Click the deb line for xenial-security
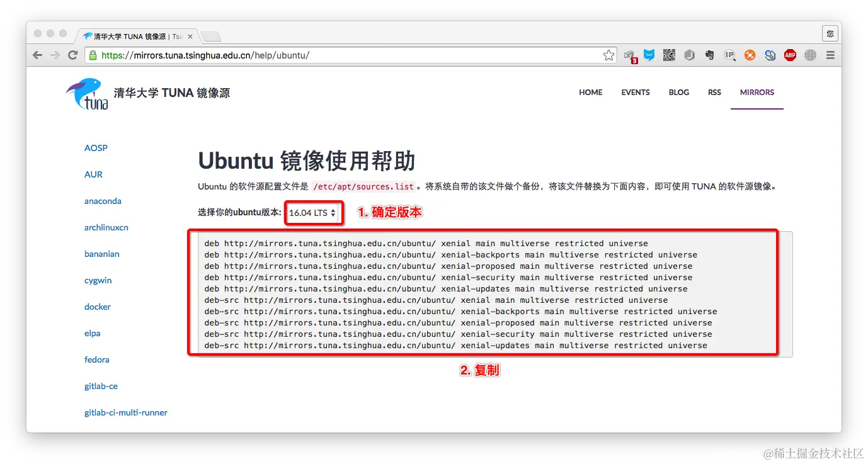868x464 pixels. (x=448, y=278)
